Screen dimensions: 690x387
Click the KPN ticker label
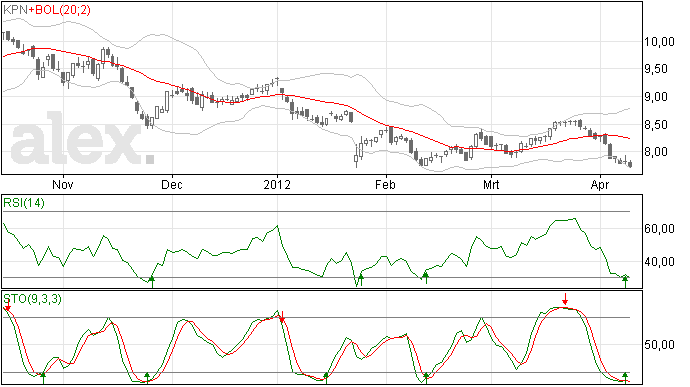pyautogui.click(x=15, y=10)
